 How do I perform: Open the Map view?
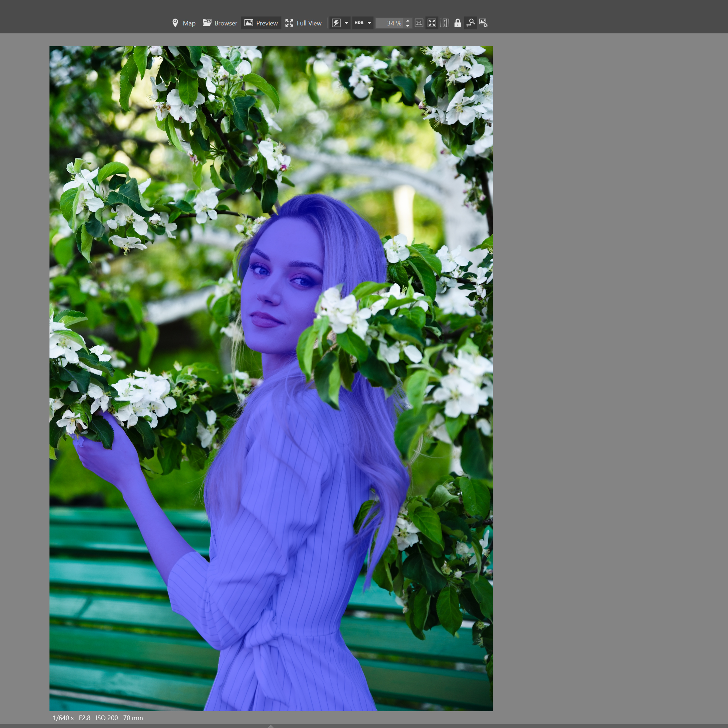[x=184, y=23]
